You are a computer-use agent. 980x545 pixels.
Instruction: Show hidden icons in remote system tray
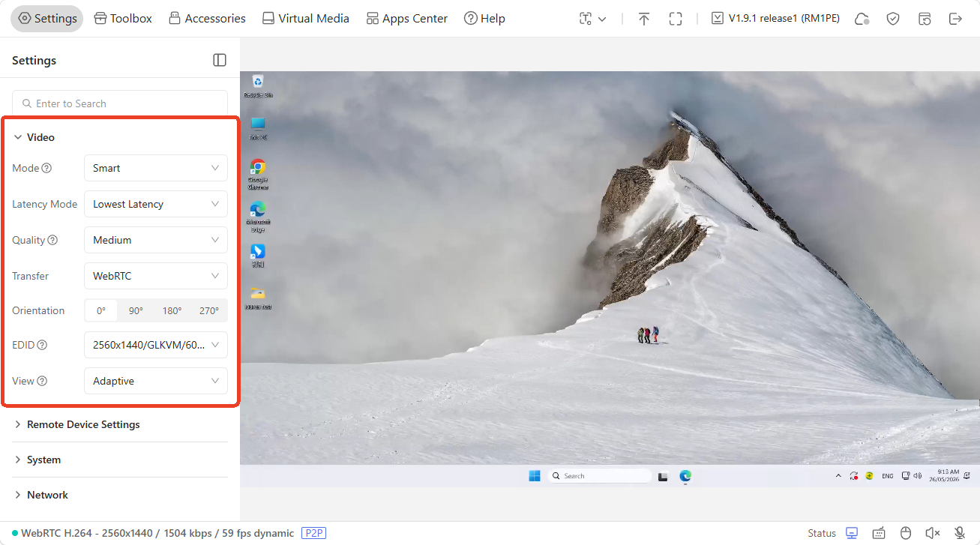point(838,476)
